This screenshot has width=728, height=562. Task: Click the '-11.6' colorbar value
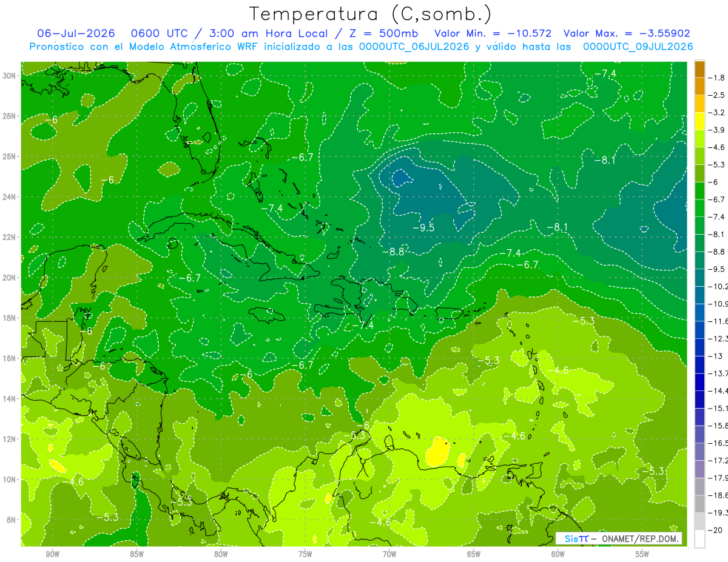719,321
